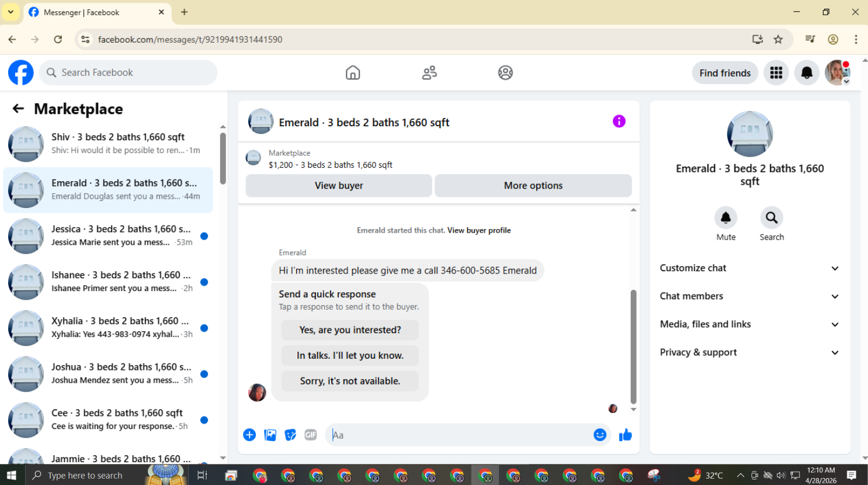Mute the Emerald conversation
The image size is (868, 485).
[726, 217]
